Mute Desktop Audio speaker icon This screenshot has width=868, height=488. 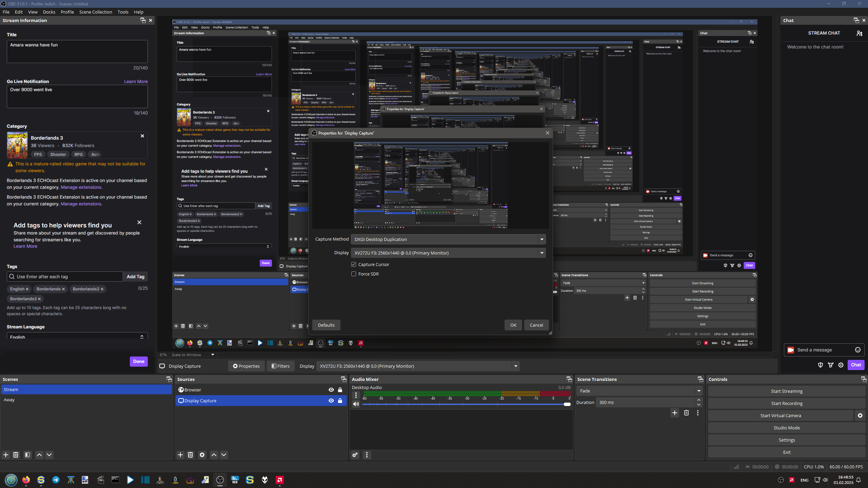[356, 404]
